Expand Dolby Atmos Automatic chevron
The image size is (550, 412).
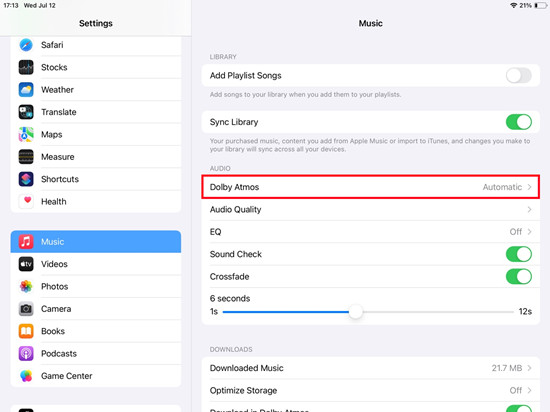pos(529,187)
